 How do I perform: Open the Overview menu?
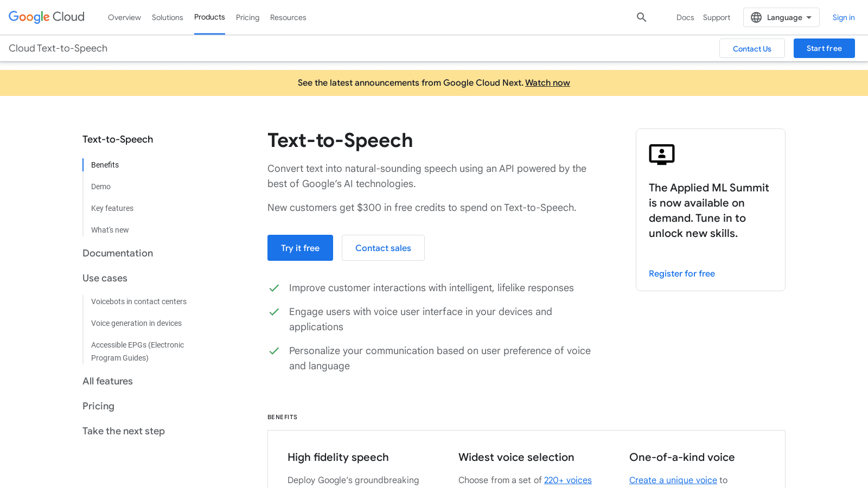[124, 17]
